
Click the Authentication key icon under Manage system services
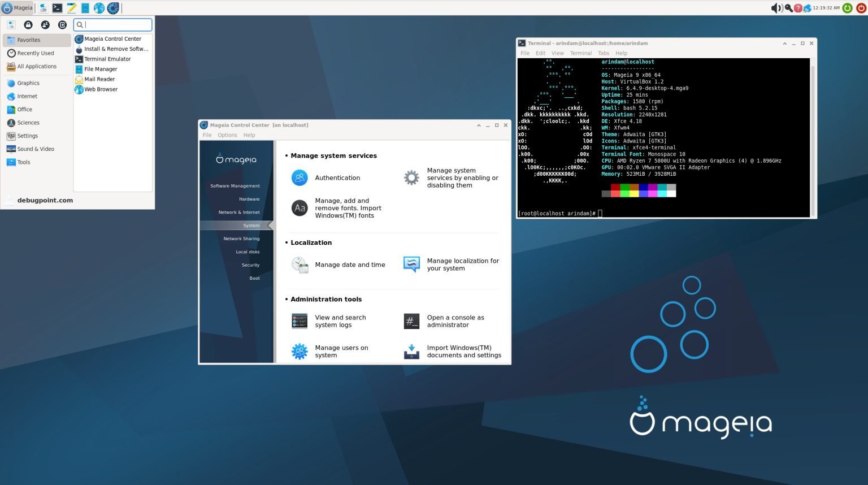coord(300,177)
